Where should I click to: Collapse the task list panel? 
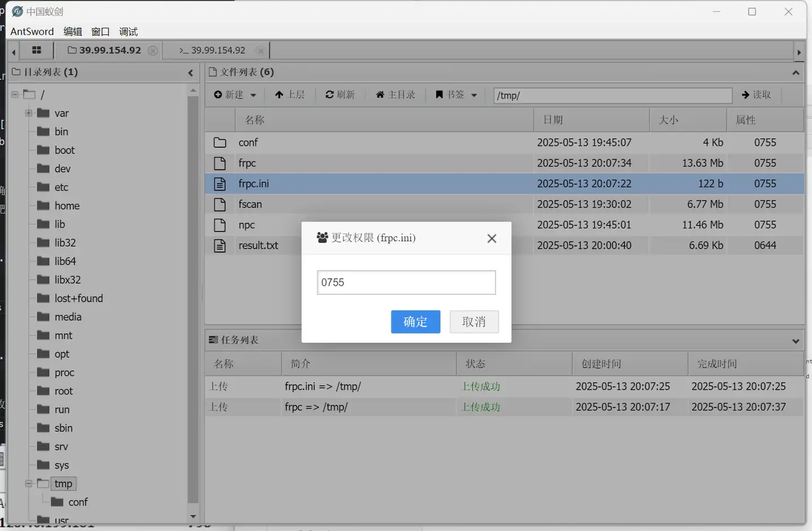click(x=796, y=341)
